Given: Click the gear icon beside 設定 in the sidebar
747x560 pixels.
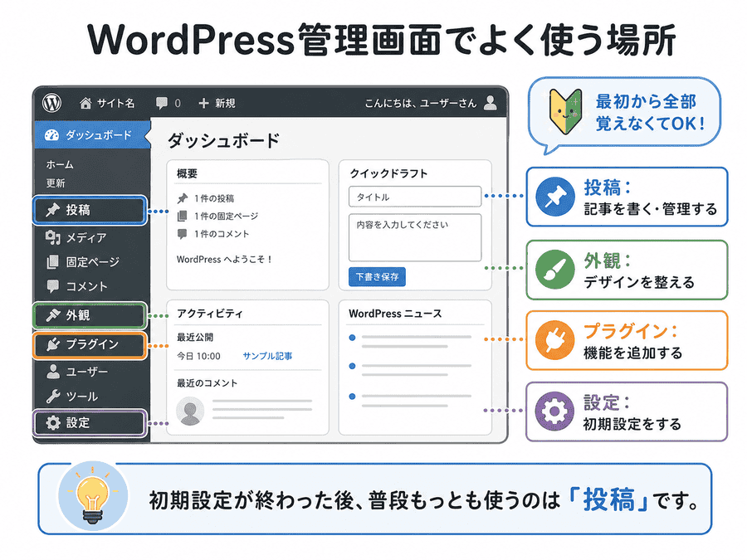Looking at the screenshot, I should tap(52, 422).
